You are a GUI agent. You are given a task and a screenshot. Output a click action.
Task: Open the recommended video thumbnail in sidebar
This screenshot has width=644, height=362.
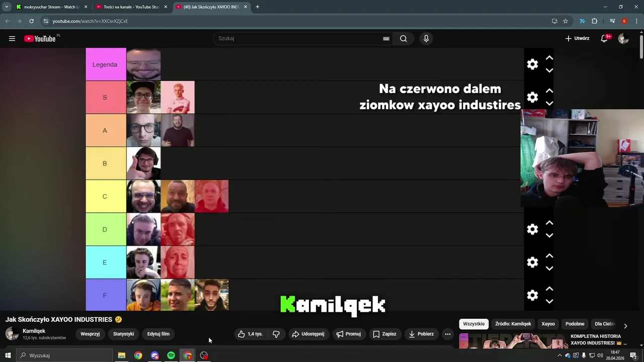click(x=513, y=341)
